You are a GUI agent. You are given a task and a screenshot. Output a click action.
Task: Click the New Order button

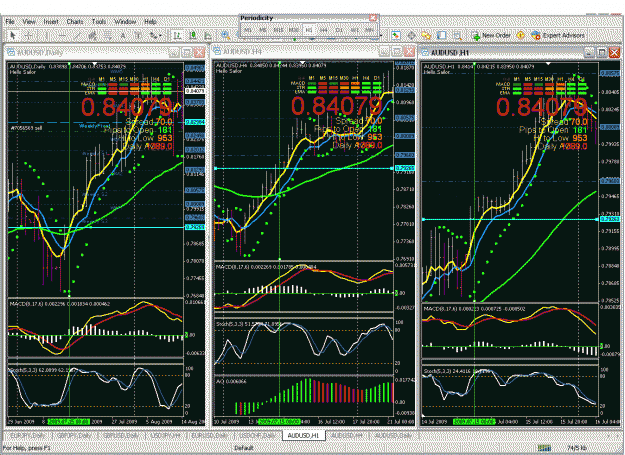[x=491, y=36]
